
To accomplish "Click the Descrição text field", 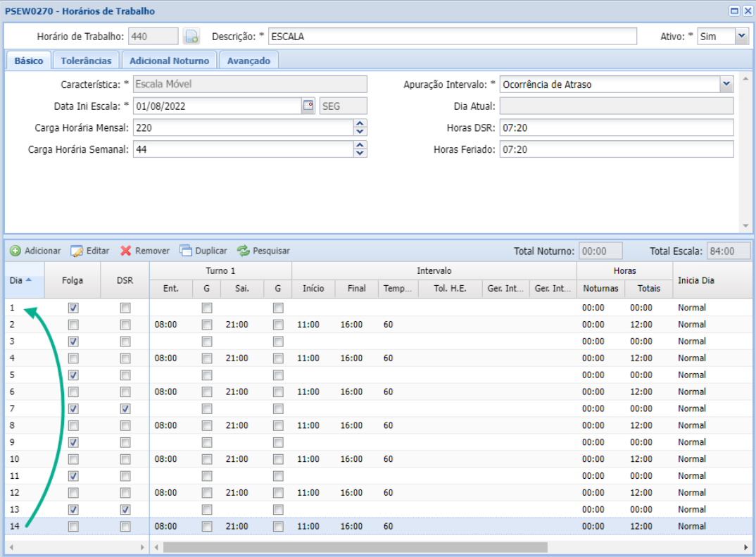I will [x=452, y=37].
